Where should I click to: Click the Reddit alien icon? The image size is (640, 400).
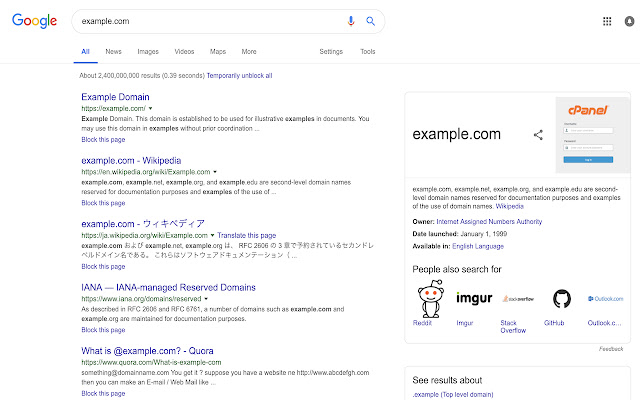coord(430,299)
